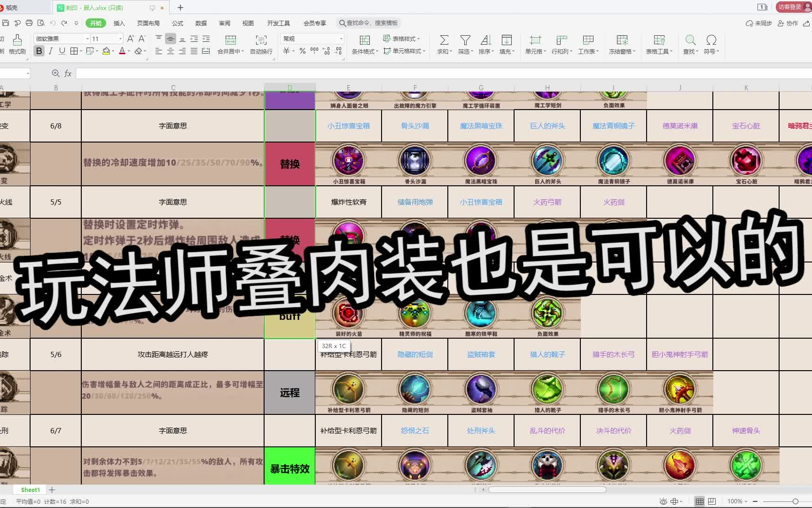The width and height of the screenshot is (812, 508).
Task: Open the cell borders dropdown arrow
Action: [x=81, y=51]
